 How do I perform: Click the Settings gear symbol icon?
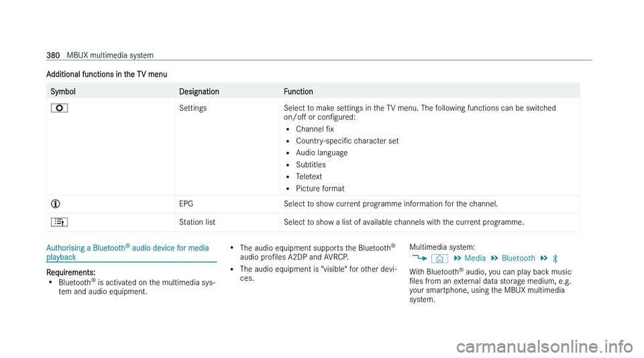tap(59, 108)
